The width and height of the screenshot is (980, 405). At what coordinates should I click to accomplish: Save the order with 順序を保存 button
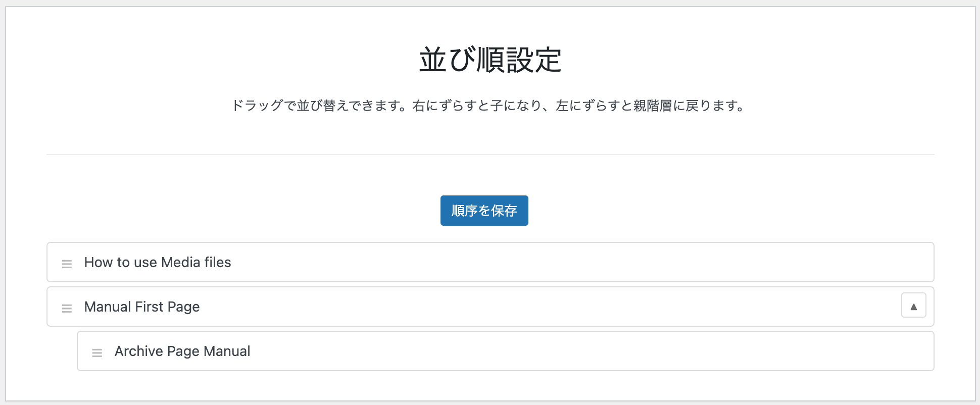click(x=484, y=211)
